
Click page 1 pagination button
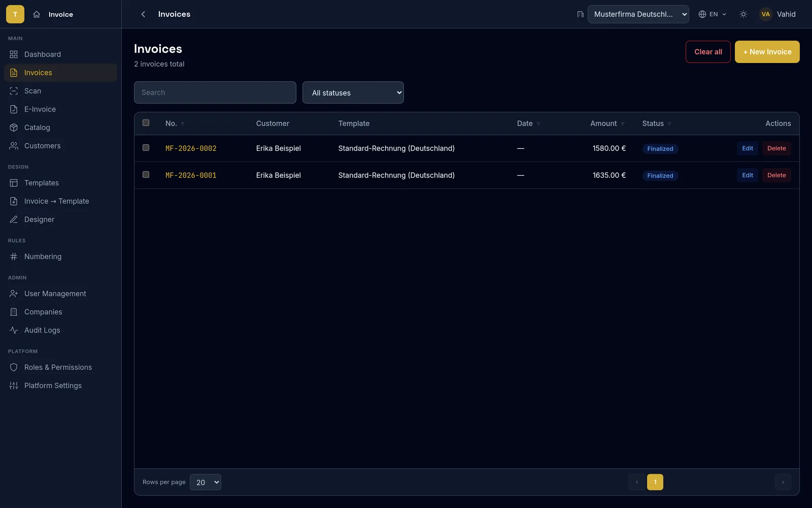[655, 482]
